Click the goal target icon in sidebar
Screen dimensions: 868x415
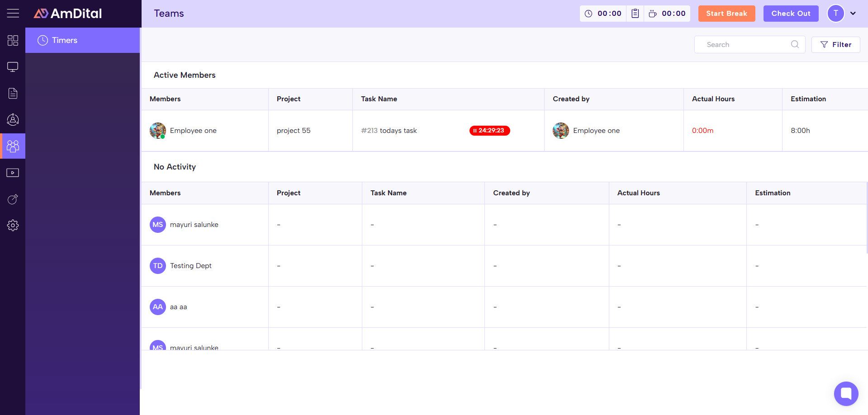pyautogui.click(x=13, y=199)
